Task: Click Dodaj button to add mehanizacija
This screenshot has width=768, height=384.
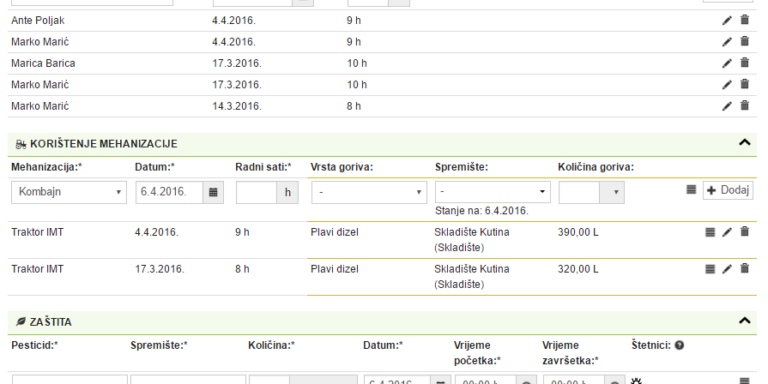Action: pyautogui.click(x=728, y=190)
